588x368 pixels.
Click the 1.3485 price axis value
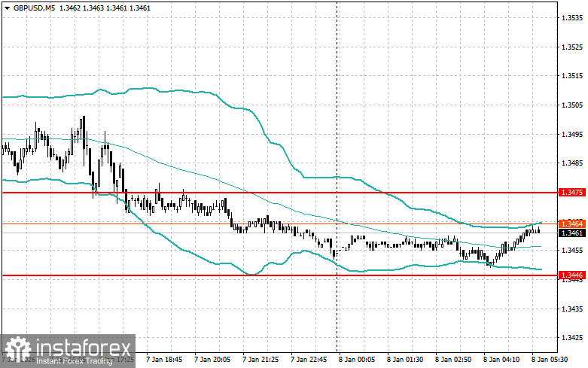572,163
